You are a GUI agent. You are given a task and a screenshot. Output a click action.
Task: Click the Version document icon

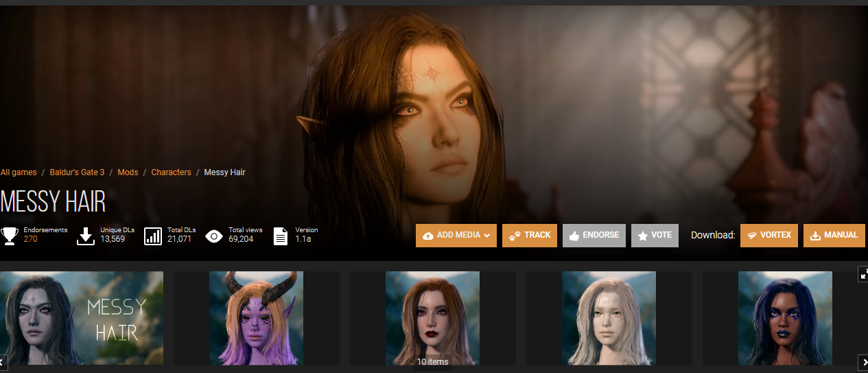tap(281, 236)
